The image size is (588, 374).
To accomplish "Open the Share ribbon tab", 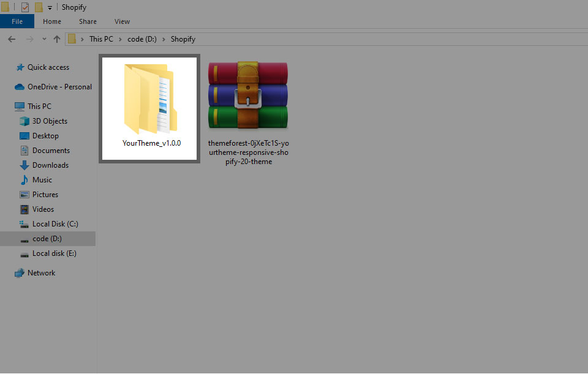I will coord(88,21).
